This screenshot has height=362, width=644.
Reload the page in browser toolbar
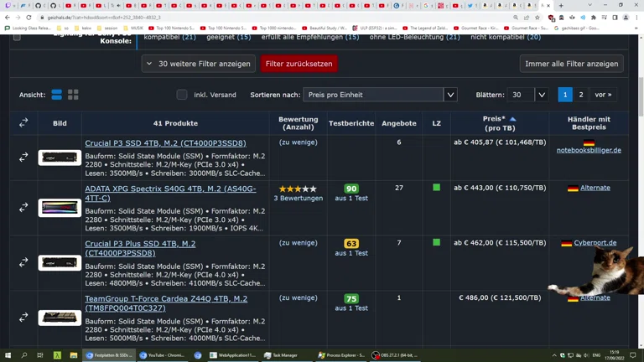(29, 17)
